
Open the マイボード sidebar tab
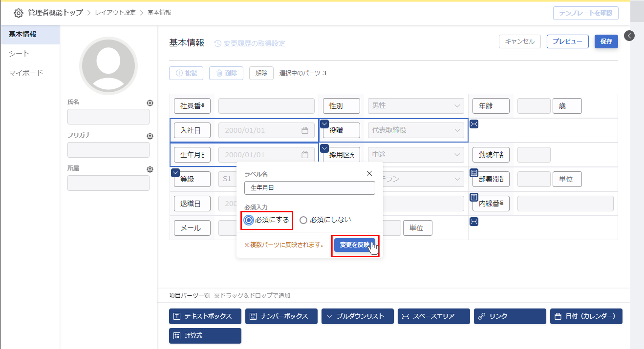click(26, 73)
